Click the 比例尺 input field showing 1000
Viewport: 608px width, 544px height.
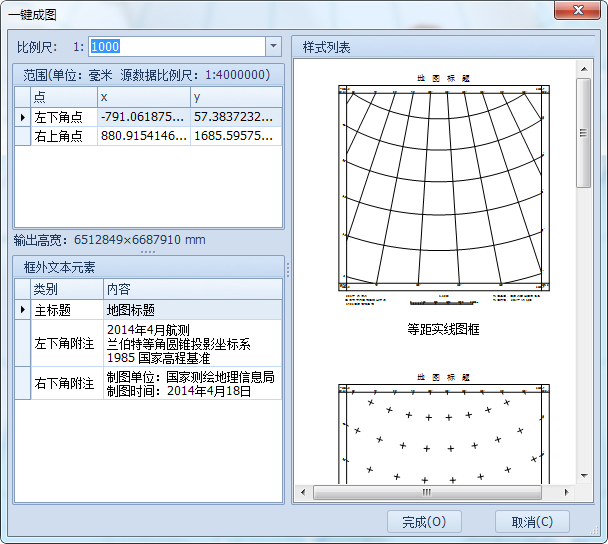pos(176,46)
